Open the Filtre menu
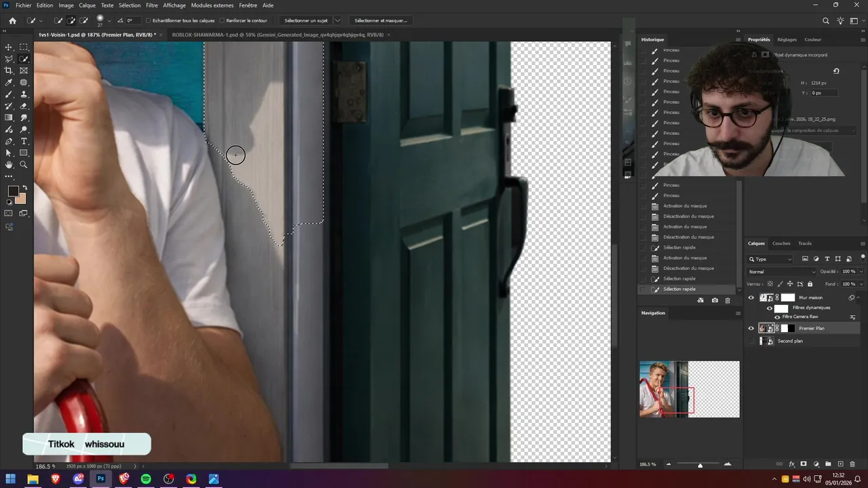 [x=152, y=5]
